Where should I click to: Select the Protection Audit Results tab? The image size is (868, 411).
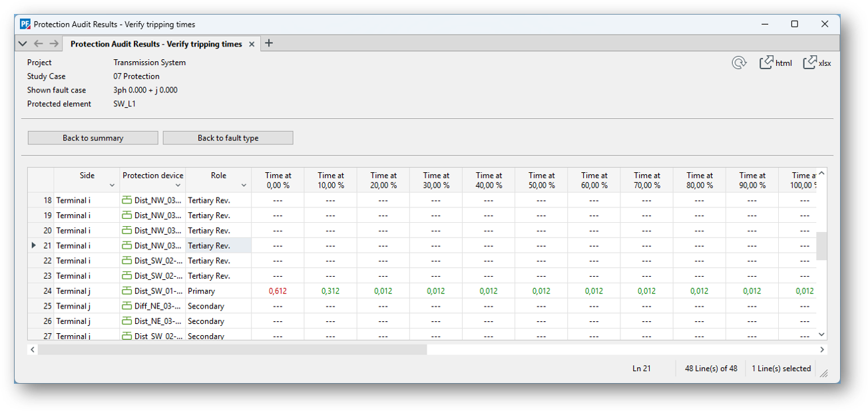156,44
